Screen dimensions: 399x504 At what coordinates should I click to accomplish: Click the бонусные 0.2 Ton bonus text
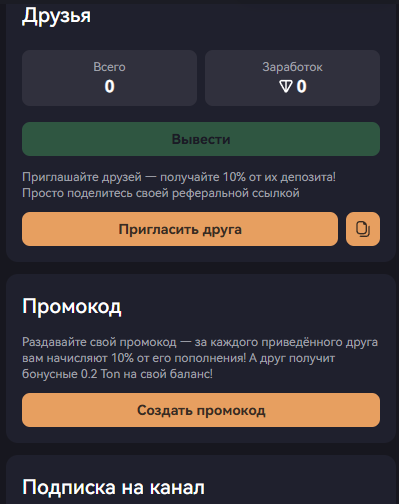tap(117, 374)
